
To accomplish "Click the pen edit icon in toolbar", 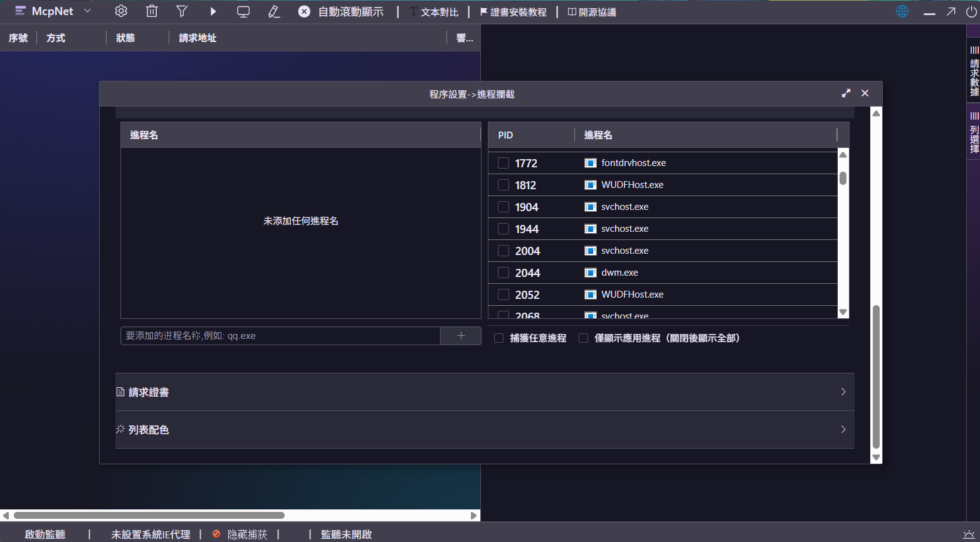I will (x=274, y=11).
